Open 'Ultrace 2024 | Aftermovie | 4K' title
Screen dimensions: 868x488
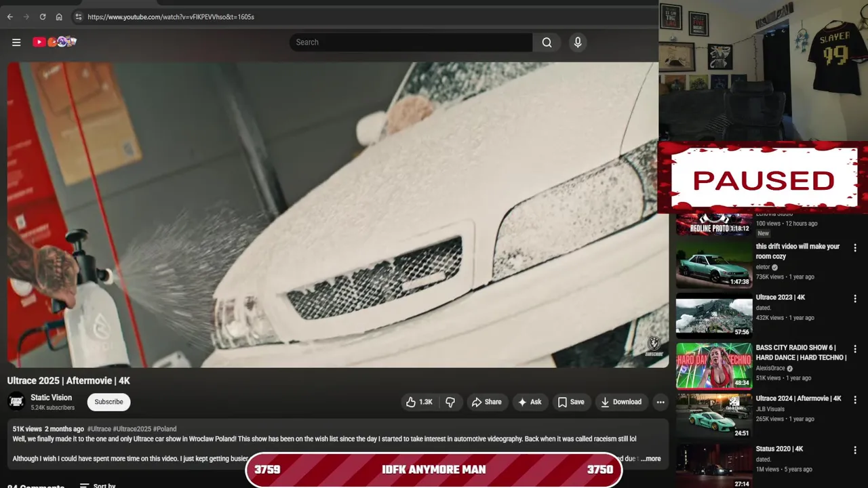point(799,399)
